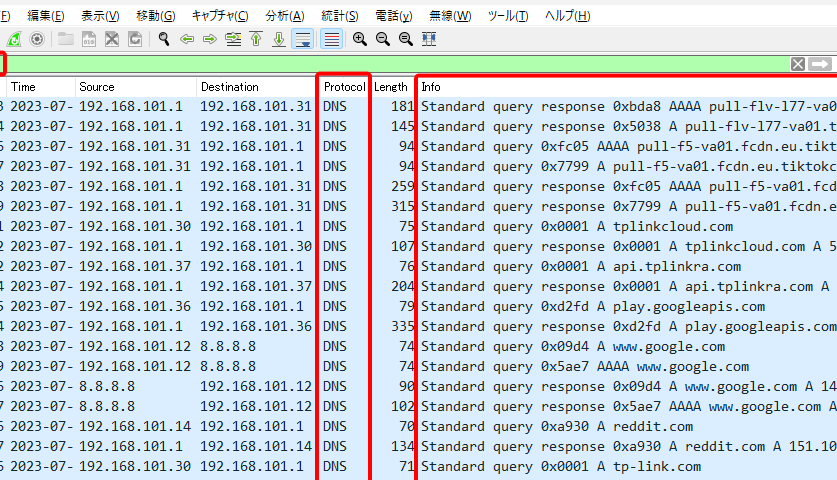The image size is (837, 480).
Task: Restart the current capture (green fin icon)
Action: (14, 39)
